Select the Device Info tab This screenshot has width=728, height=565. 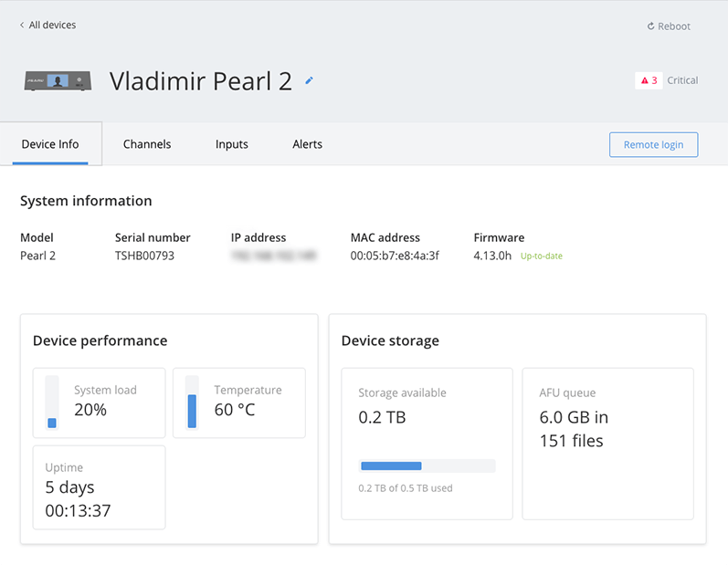point(50,144)
